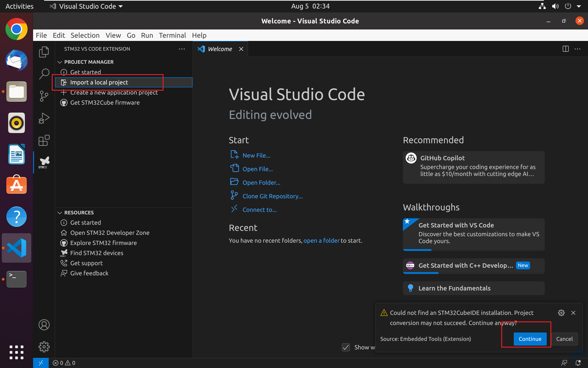Open the notifications bell in status bar

(x=578, y=363)
